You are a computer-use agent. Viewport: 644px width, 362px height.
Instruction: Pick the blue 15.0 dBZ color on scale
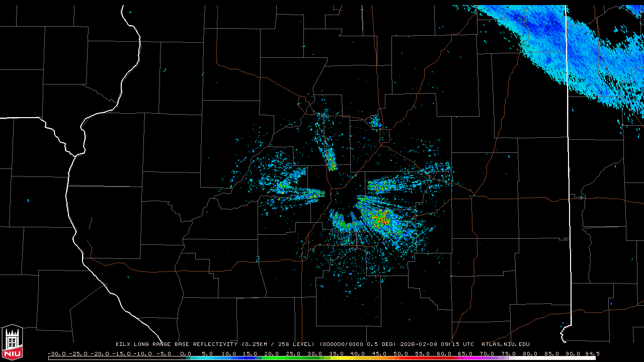250,358
